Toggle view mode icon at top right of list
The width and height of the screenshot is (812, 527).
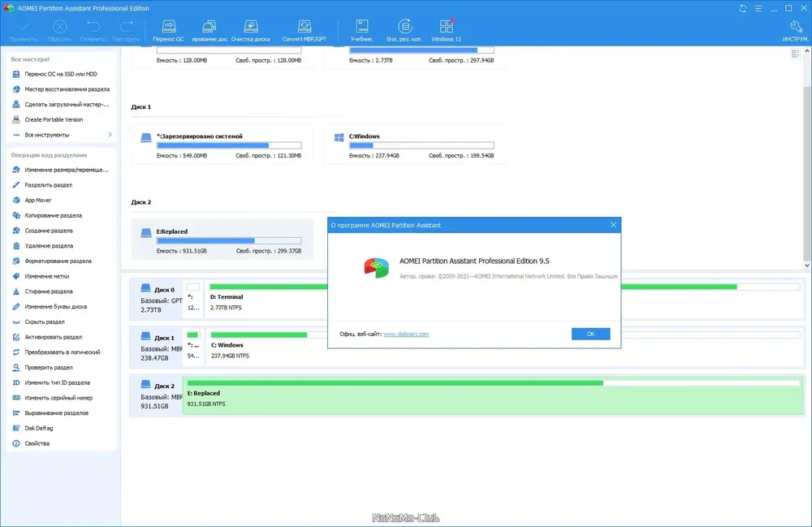point(795,54)
